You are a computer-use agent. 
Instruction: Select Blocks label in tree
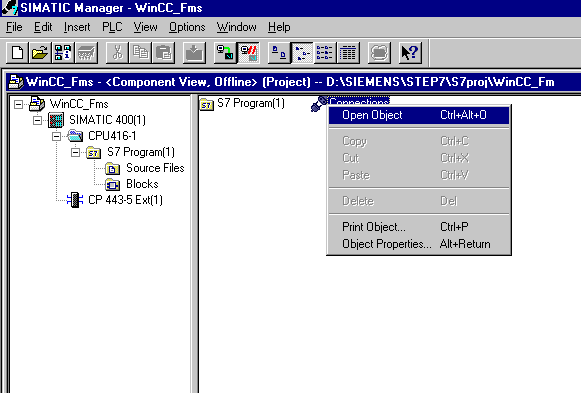(x=142, y=184)
